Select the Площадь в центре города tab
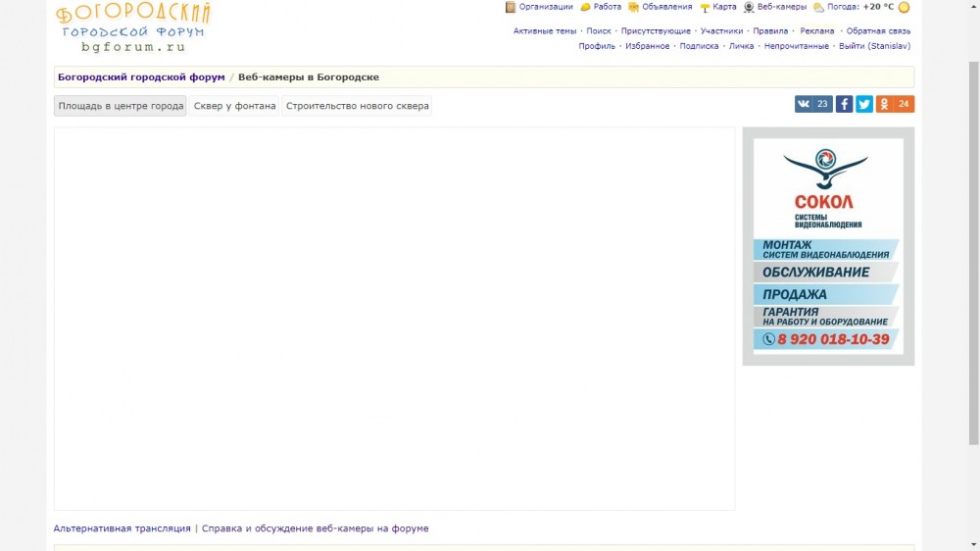The height and width of the screenshot is (551, 980). [x=121, y=106]
